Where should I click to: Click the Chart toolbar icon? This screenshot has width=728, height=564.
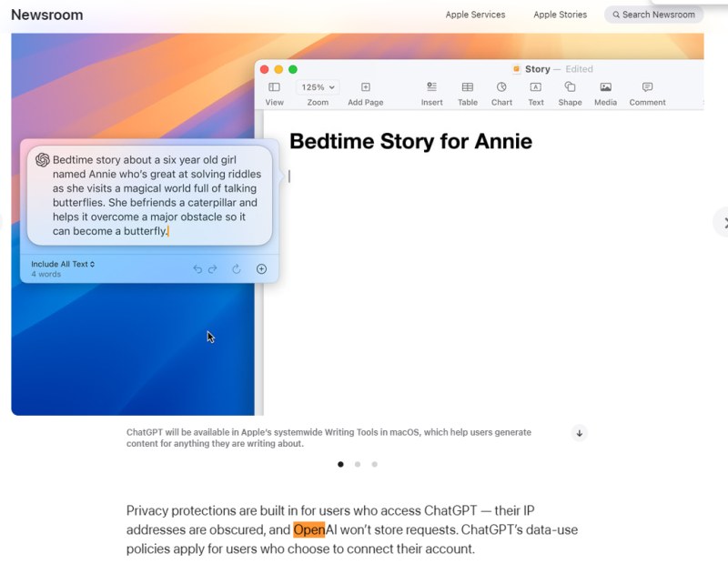501,86
